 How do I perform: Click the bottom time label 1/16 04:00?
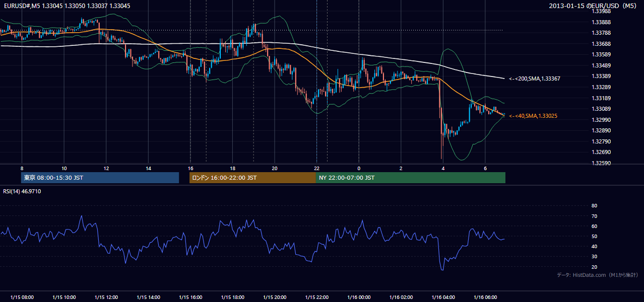tap(443, 297)
